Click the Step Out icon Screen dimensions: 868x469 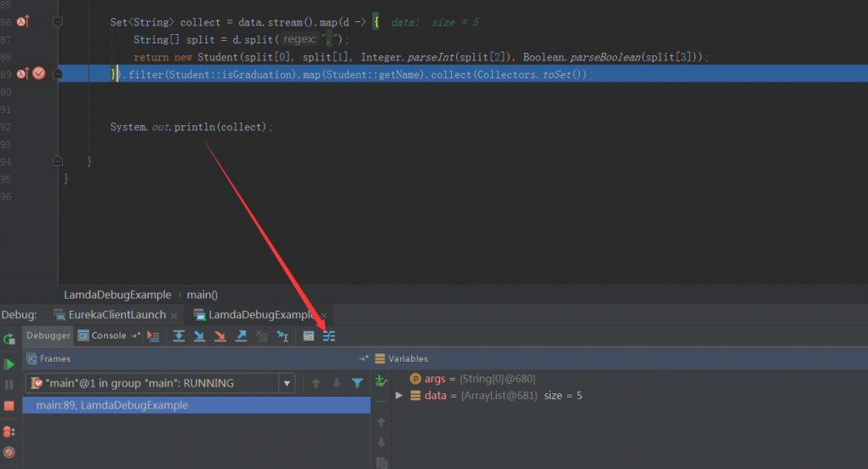[242, 336]
